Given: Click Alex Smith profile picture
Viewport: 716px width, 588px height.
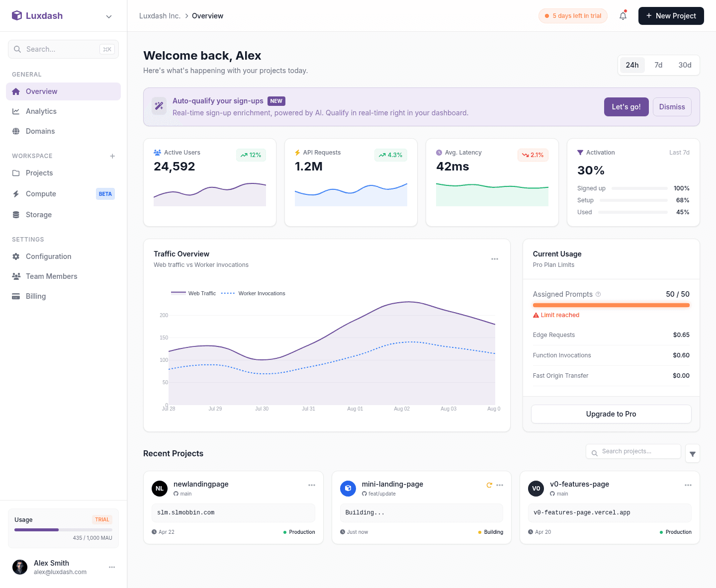Looking at the screenshot, I should pos(20,567).
